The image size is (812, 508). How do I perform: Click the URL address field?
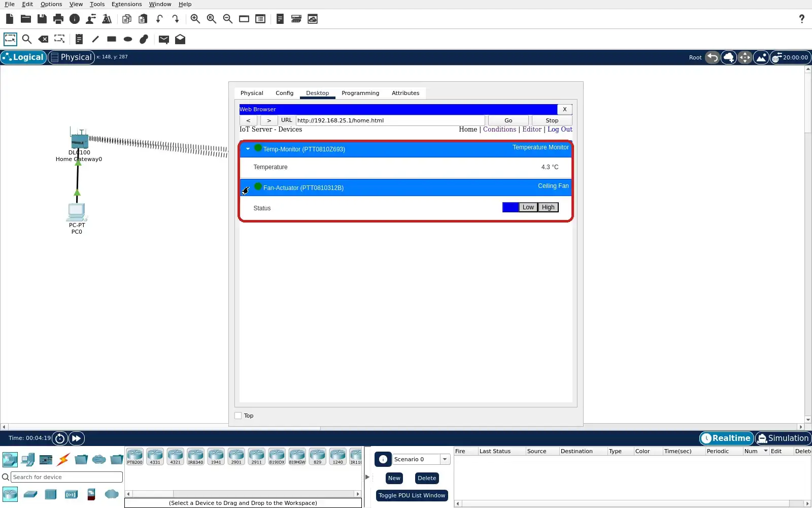(x=390, y=120)
